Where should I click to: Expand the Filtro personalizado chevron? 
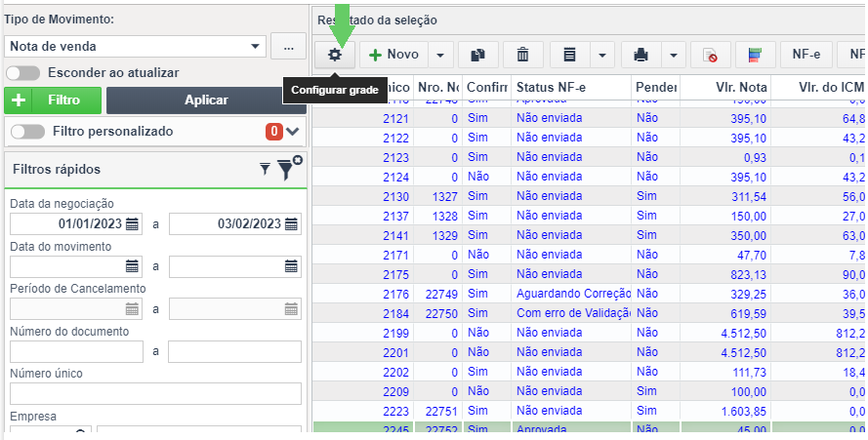[292, 132]
